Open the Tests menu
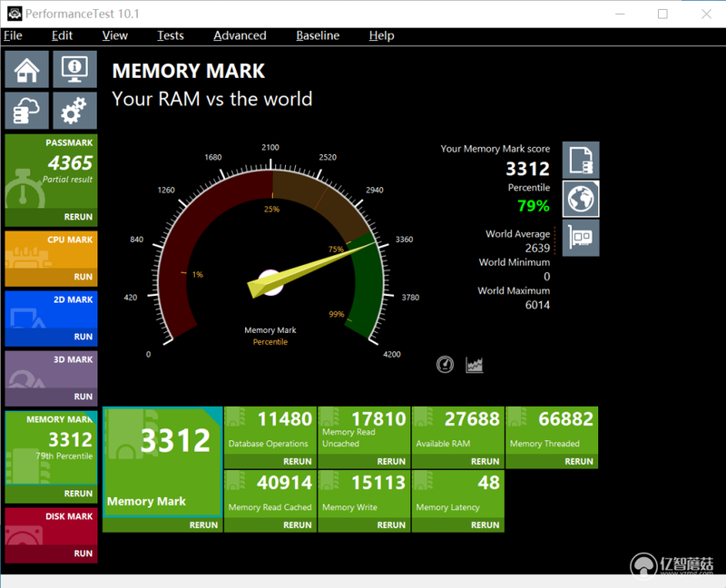Viewport: 726px width, 588px height. pyautogui.click(x=171, y=35)
